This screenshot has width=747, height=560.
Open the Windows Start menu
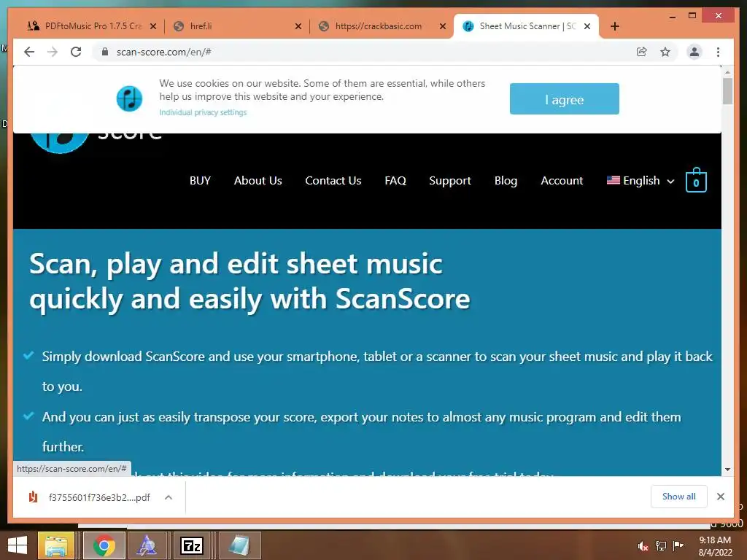tap(18, 545)
